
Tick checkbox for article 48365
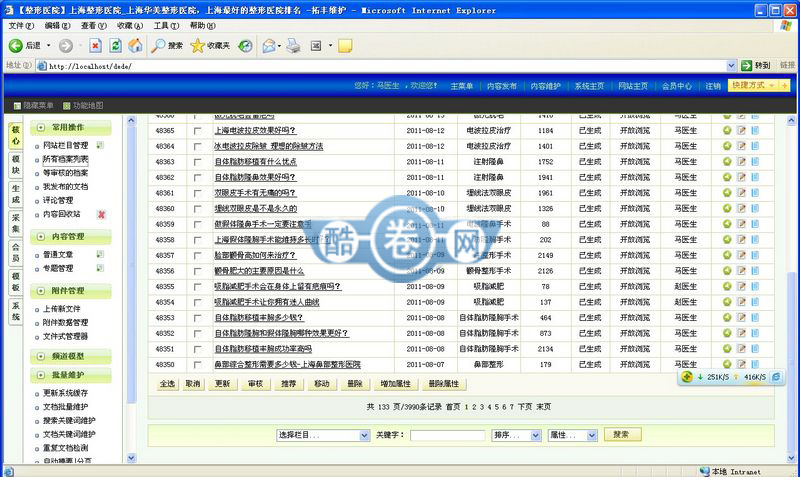tap(197, 131)
